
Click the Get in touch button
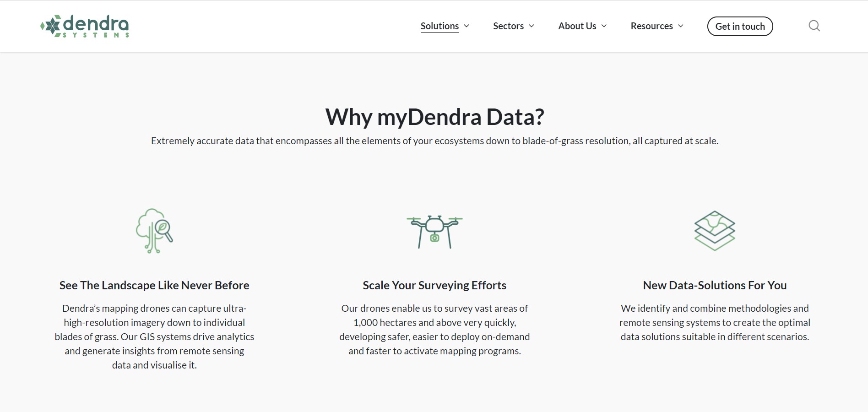(x=740, y=26)
